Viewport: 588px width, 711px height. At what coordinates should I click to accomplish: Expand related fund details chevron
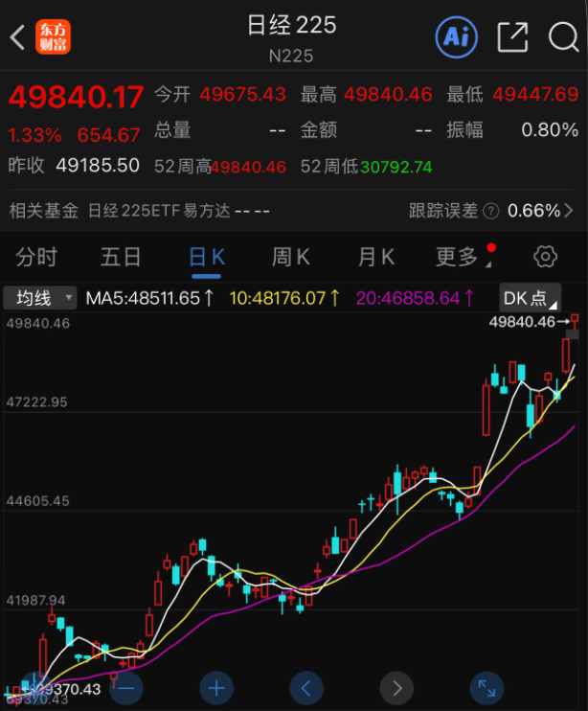[x=570, y=211]
